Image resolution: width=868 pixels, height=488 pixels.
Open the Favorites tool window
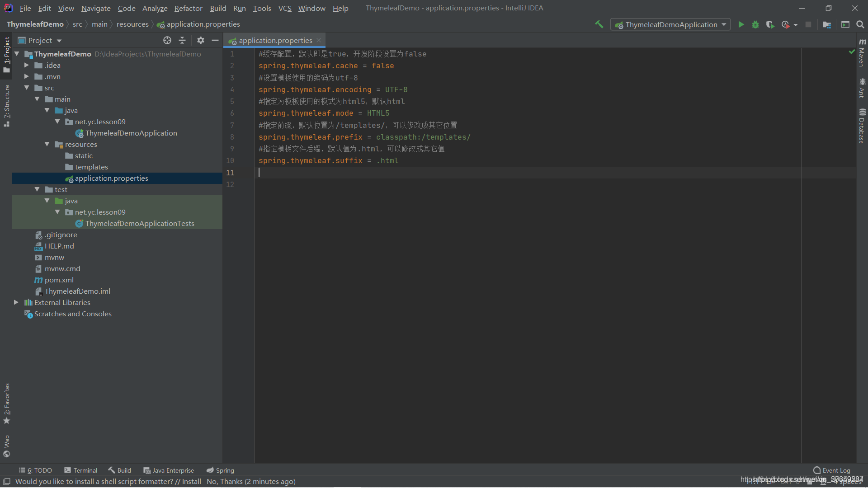[6, 404]
